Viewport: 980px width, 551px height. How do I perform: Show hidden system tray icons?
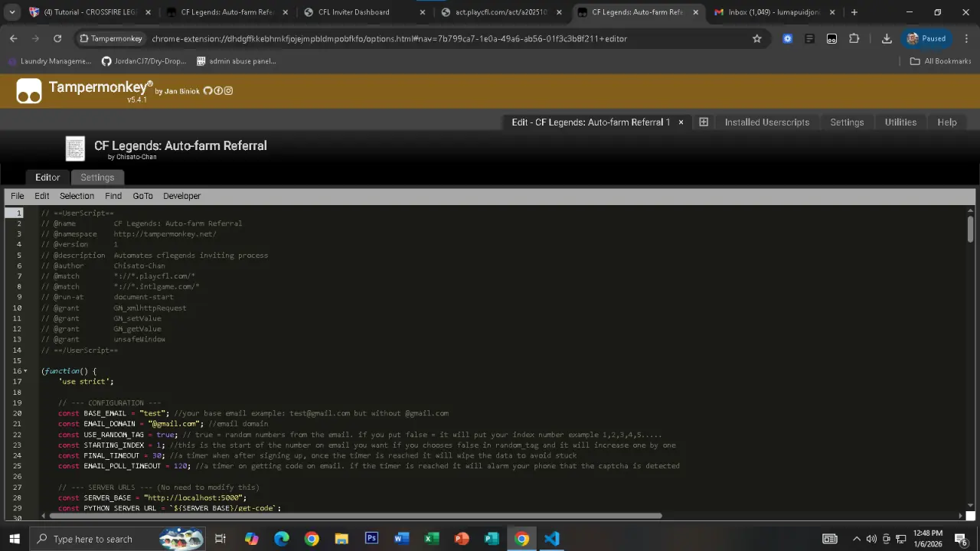point(857,539)
